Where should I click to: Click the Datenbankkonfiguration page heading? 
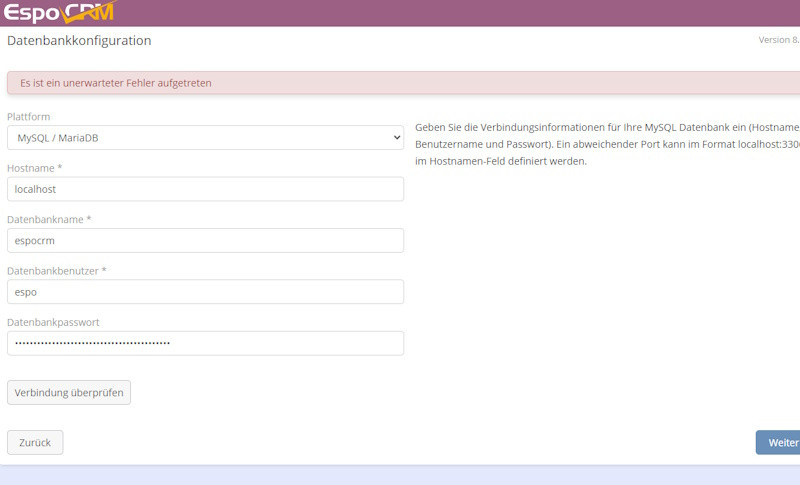click(x=79, y=41)
